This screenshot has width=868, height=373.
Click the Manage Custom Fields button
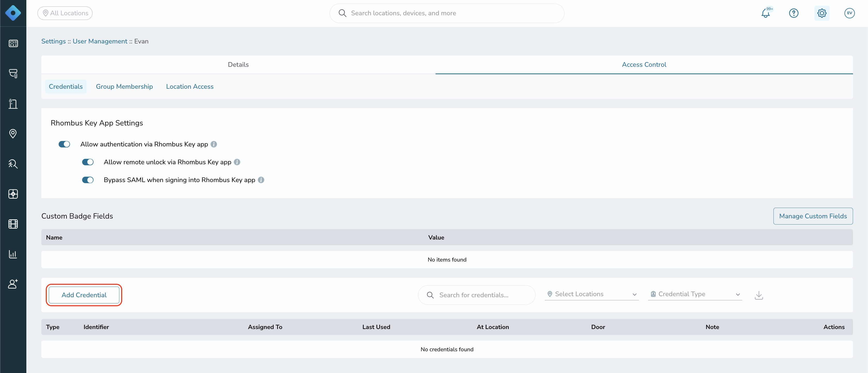813,216
